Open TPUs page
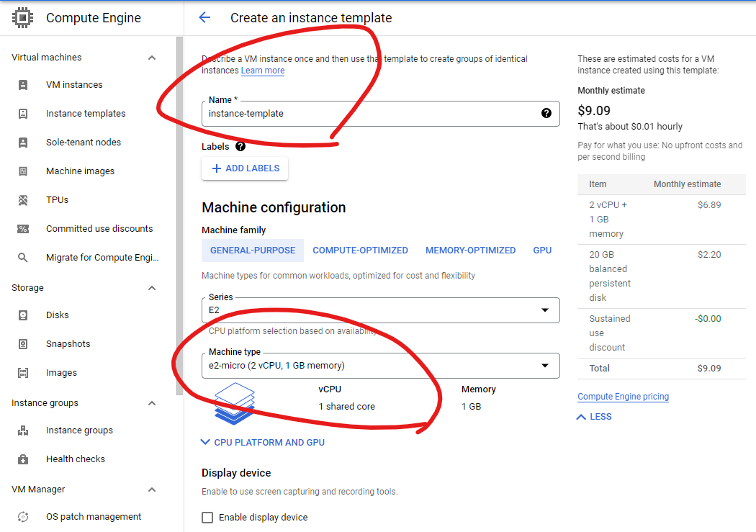 click(58, 200)
